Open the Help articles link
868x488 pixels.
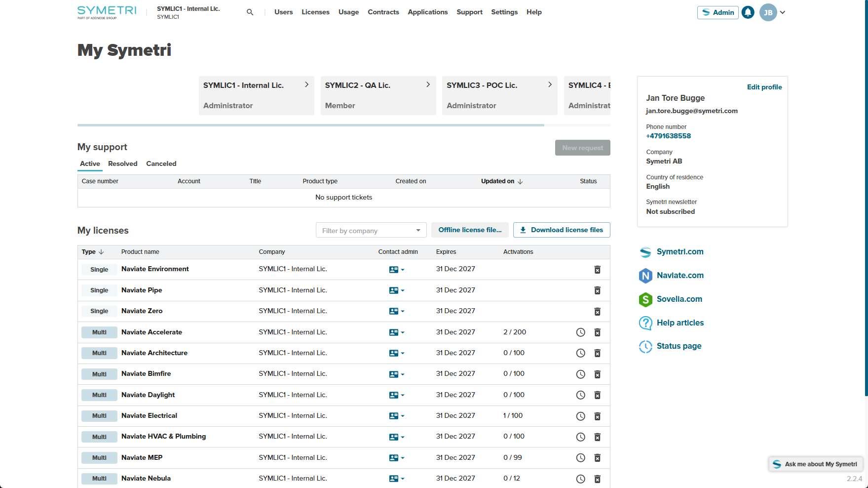pos(680,323)
